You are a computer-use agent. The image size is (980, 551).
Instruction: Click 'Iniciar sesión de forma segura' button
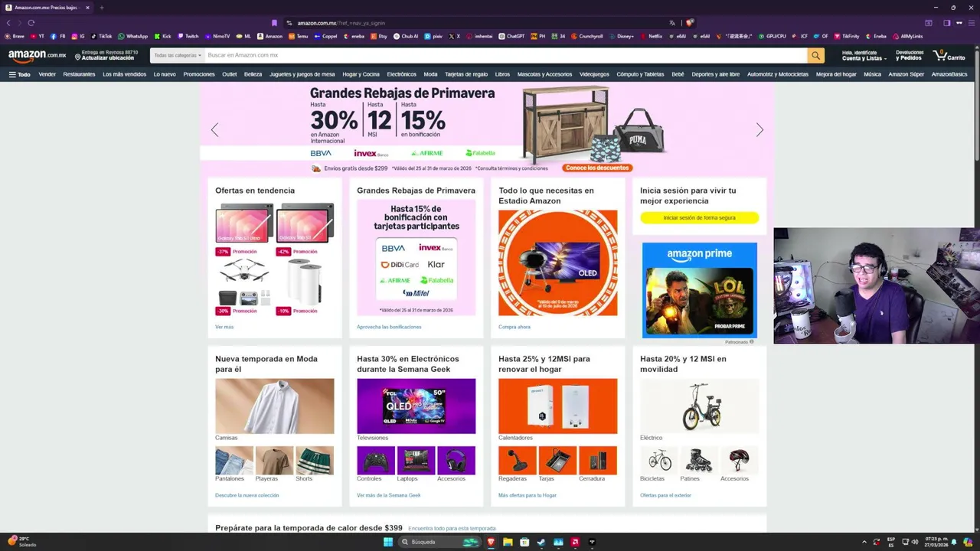(x=699, y=218)
